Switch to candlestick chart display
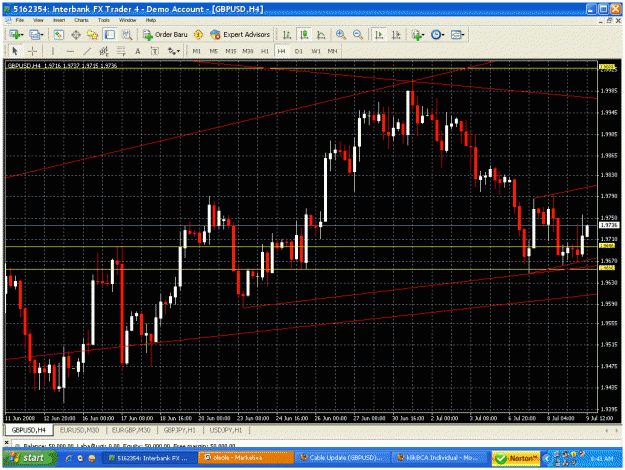Viewport: 625px width, 470px height. pyautogui.click(x=304, y=35)
